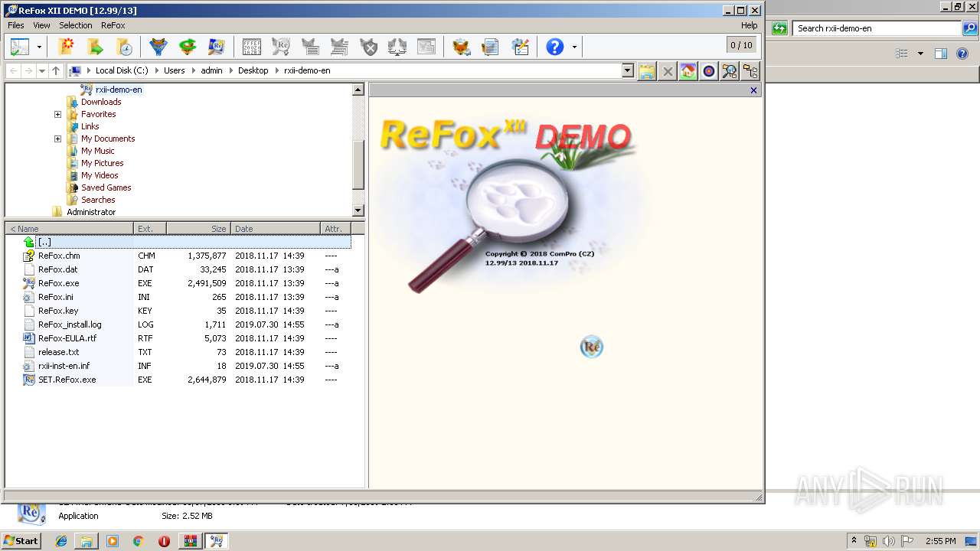Sort files by Name column header
The image size is (980, 551).
coord(70,229)
